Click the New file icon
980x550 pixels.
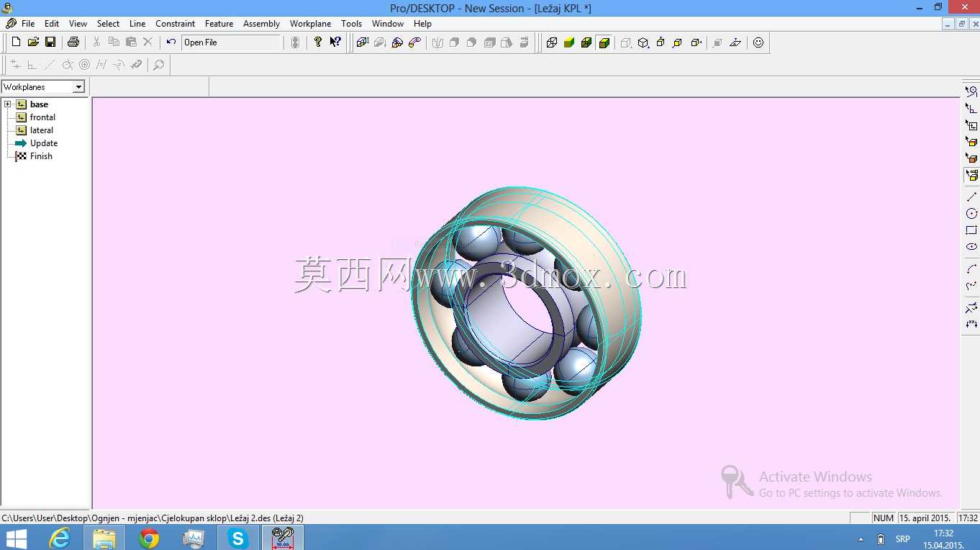point(16,42)
